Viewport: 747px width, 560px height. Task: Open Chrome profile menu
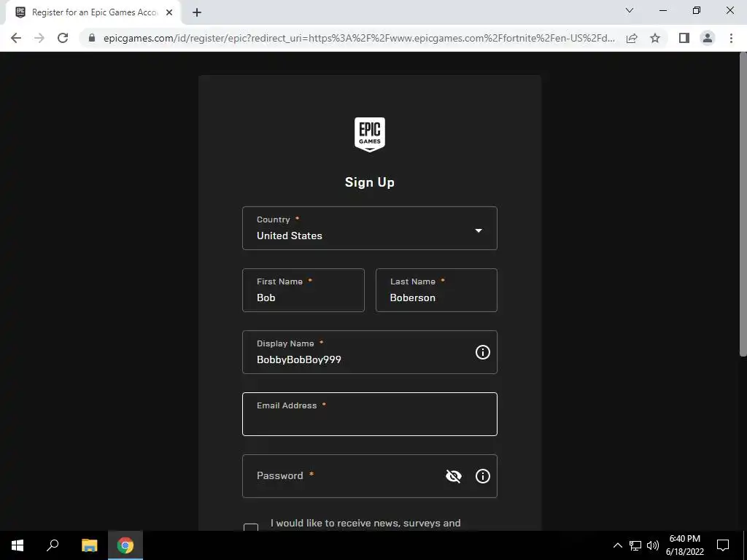click(708, 38)
